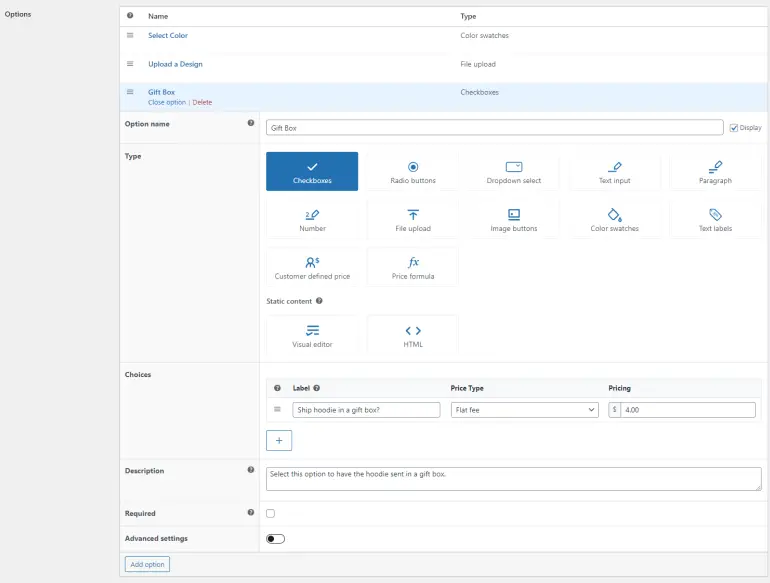Screen dimensions: 770x583
Task: Choose the Radio buttons type
Action: click(413, 171)
